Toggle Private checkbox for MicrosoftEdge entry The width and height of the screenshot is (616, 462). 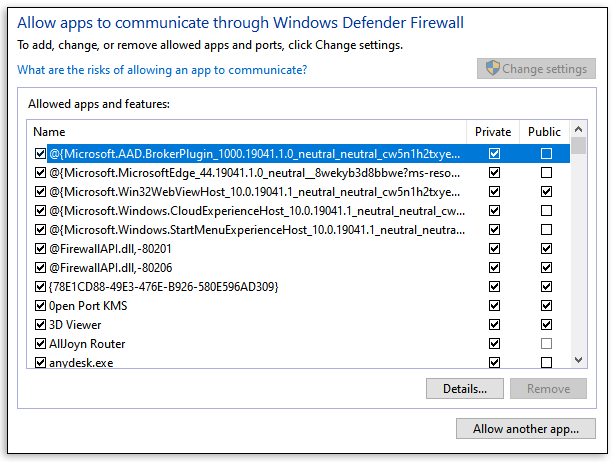click(494, 173)
